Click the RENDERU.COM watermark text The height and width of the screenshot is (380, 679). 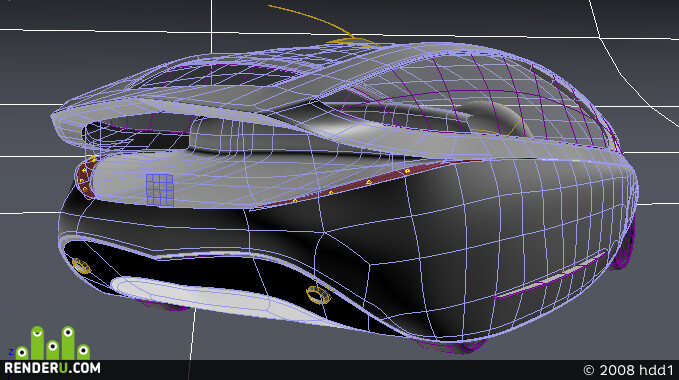pos(52,368)
